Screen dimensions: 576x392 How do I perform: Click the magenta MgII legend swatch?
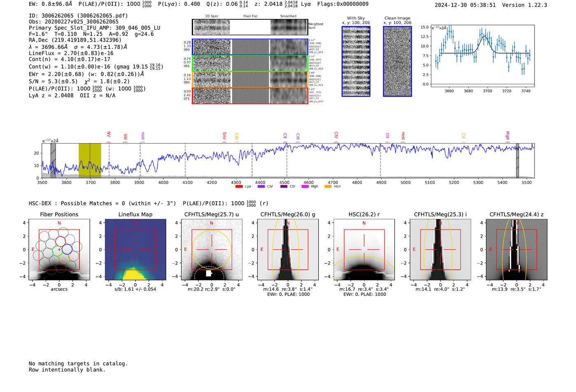[x=305, y=187]
